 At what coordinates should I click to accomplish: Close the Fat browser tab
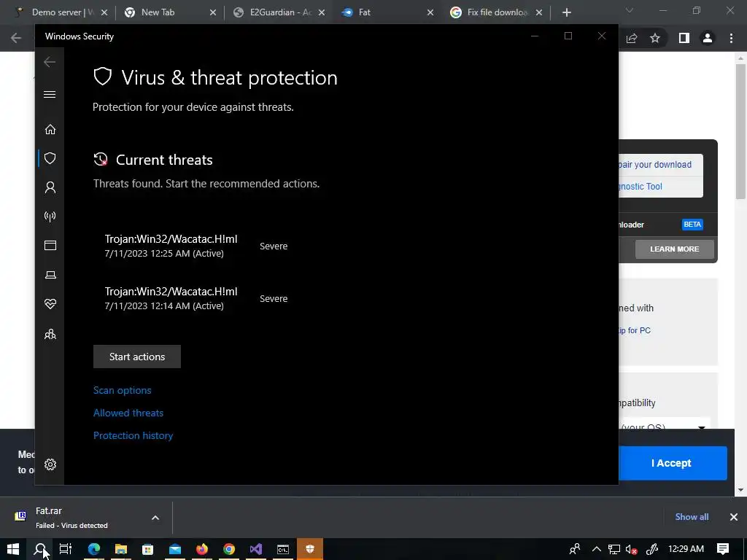tap(430, 12)
